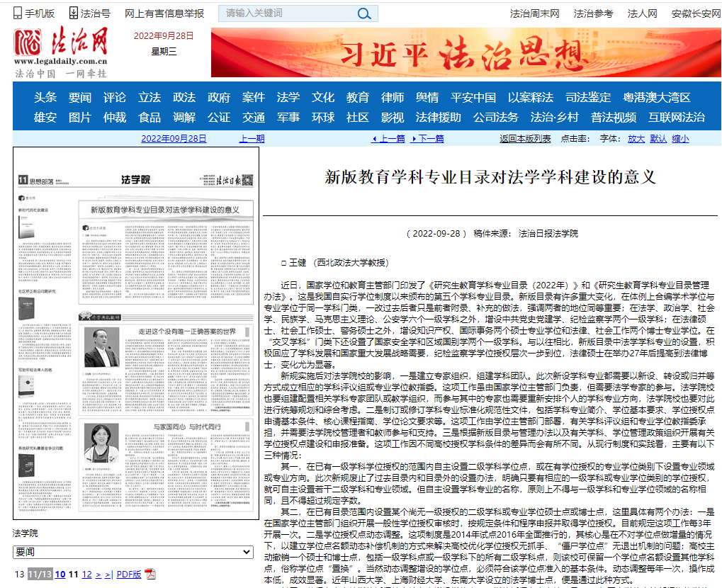Click 返回本版列表 link

pos(525,139)
